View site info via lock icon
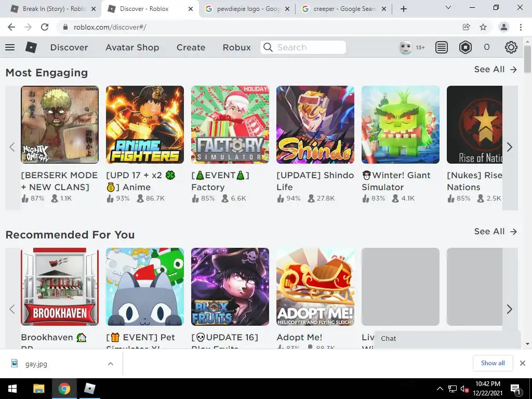 click(65, 27)
